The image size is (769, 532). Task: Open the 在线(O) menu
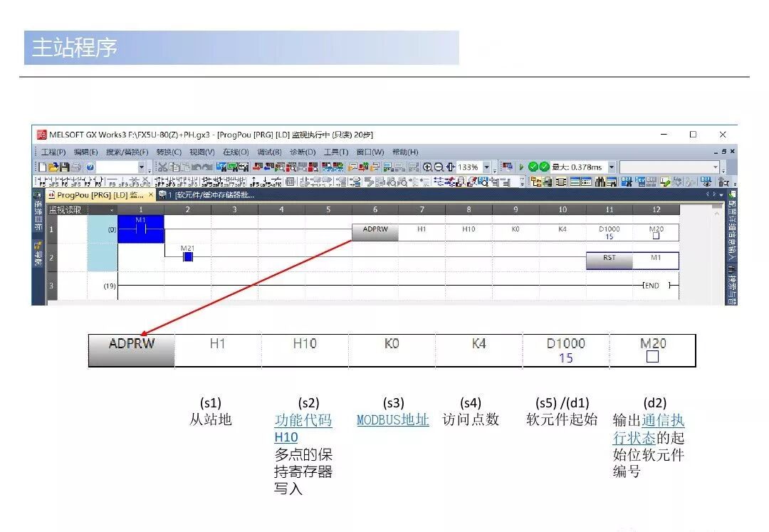236,152
